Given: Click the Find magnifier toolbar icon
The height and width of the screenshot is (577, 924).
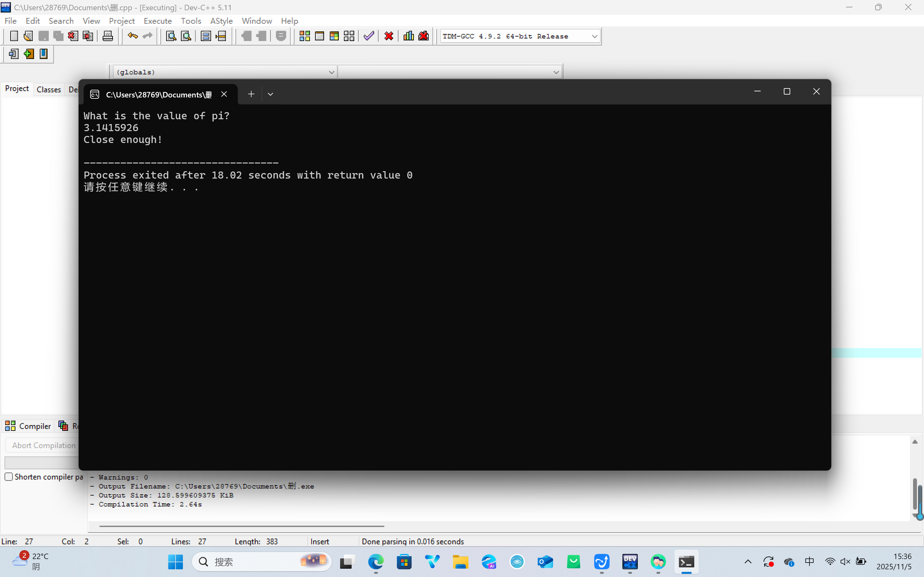Looking at the screenshot, I should [171, 36].
